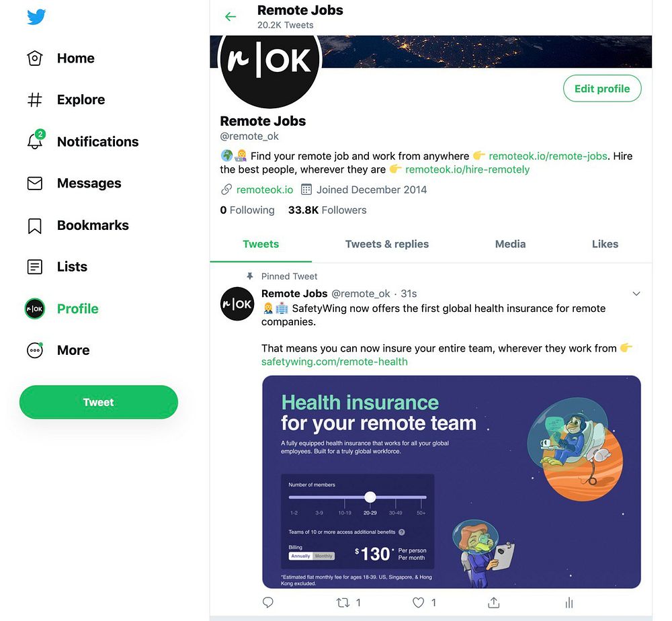This screenshot has height=621, width=672.
Task: Open the Lists icon
Action: click(x=35, y=267)
